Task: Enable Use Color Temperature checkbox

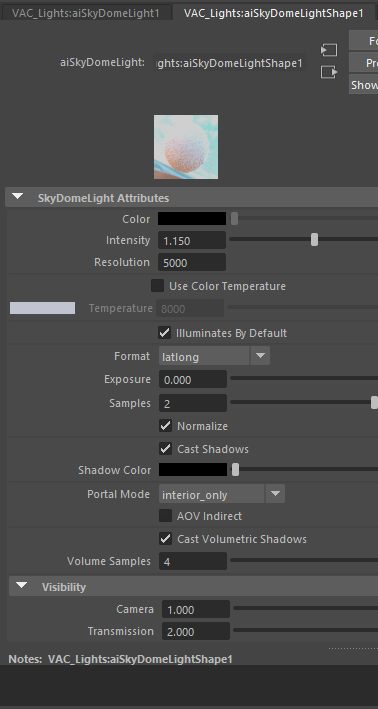Action: [157, 286]
